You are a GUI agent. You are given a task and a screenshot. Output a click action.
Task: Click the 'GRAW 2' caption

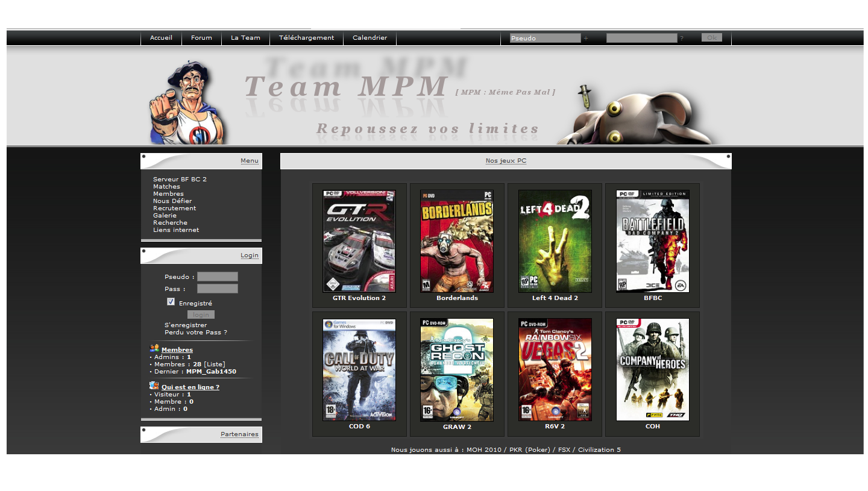pos(457,427)
